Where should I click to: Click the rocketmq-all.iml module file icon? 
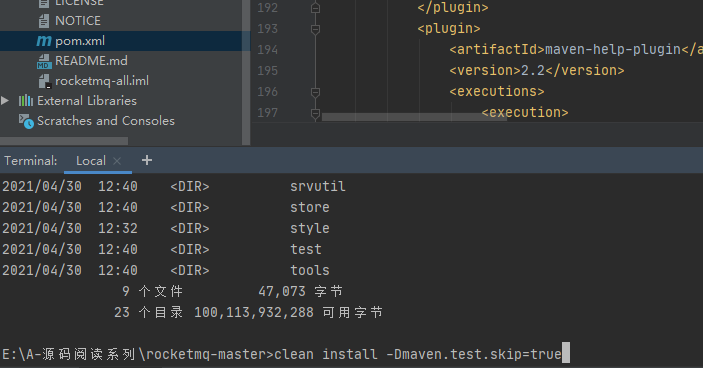click(x=44, y=81)
